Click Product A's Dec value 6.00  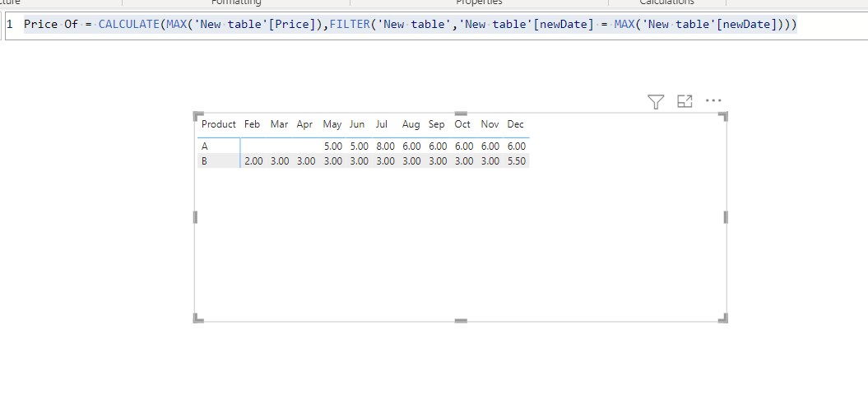point(517,146)
